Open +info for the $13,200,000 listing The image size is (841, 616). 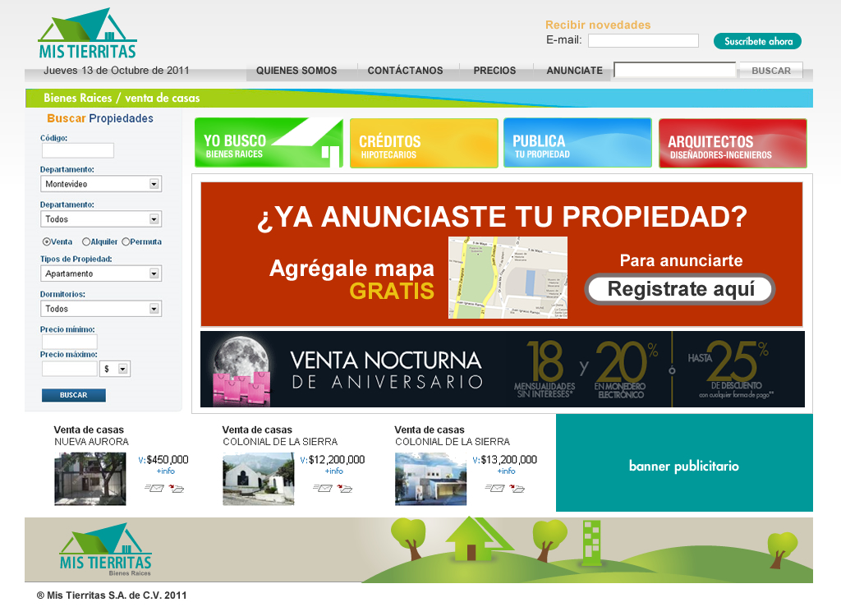(x=506, y=471)
